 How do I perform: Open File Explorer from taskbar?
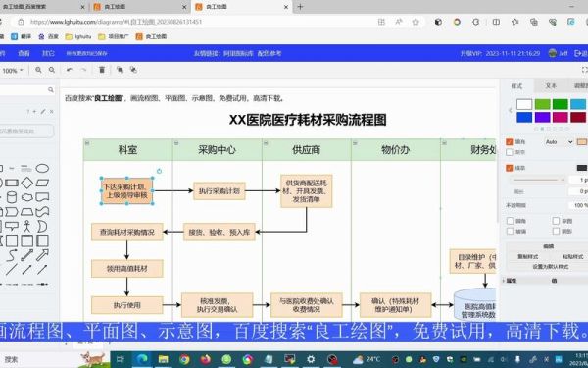tap(163, 360)
